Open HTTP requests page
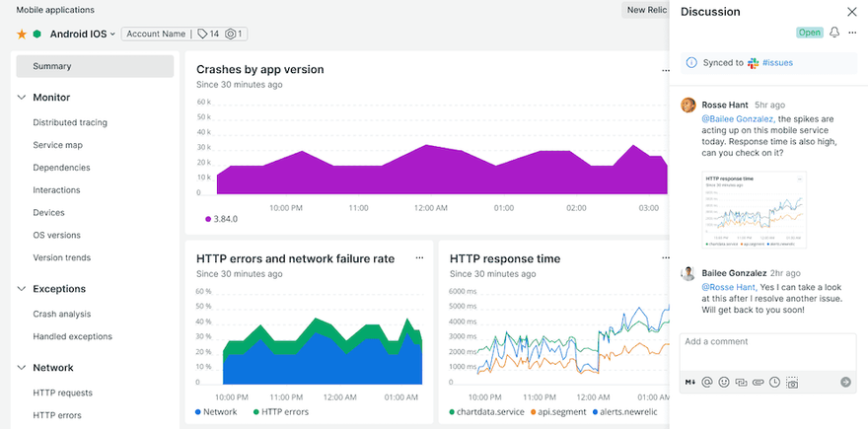Image resolution: width=868 pixels, height=429 pixels. (62, 393)
